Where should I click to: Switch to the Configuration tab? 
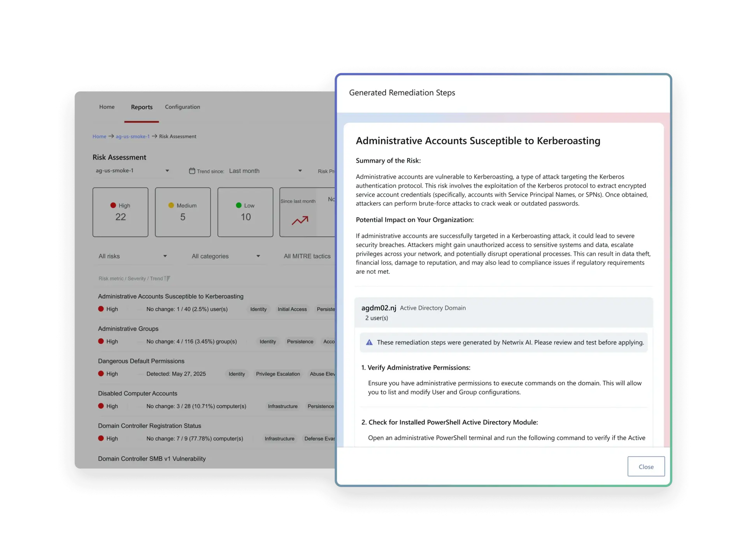(x=182, y=107)
